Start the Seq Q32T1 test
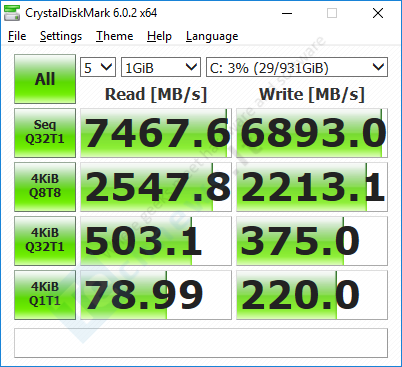The image size is (402, 367). point(45,133)
